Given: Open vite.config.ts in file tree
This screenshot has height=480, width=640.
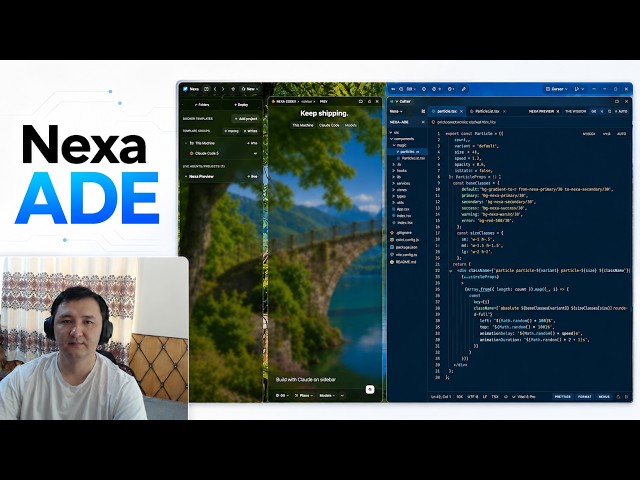Looking at the screenshot, I should pos(403,255).
